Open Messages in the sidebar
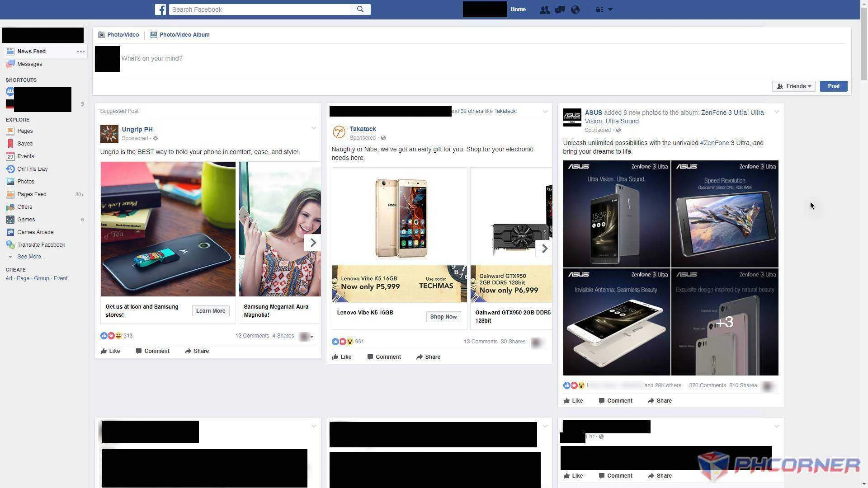 [30, 64]
